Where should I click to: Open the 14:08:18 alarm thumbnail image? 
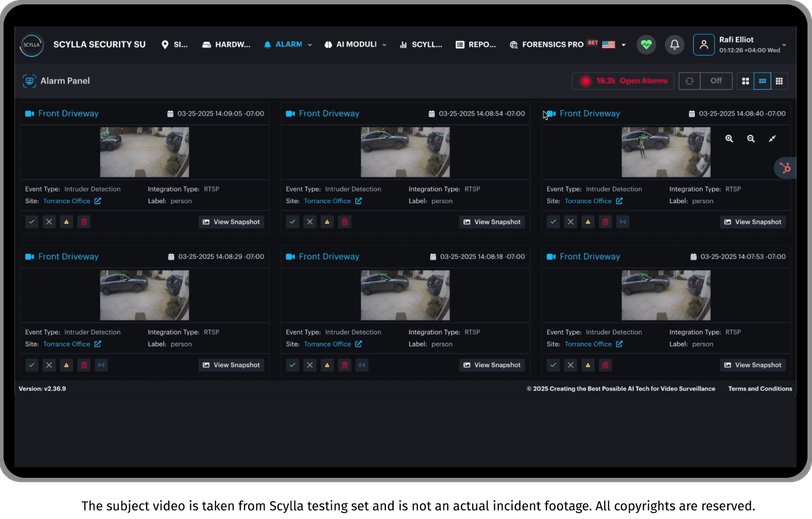pos(405,295)
